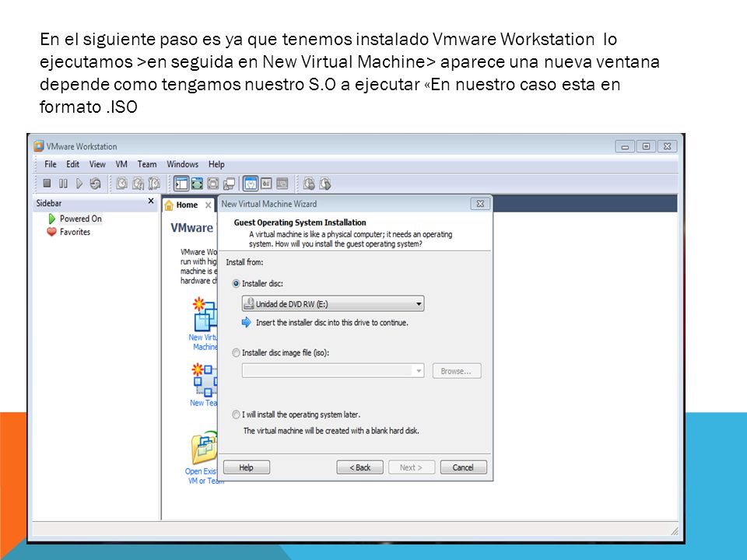Image resolution: width=747 pixels, height=560 pixels.
Task: Open the Team menu
Action: (x=147, y=164)
